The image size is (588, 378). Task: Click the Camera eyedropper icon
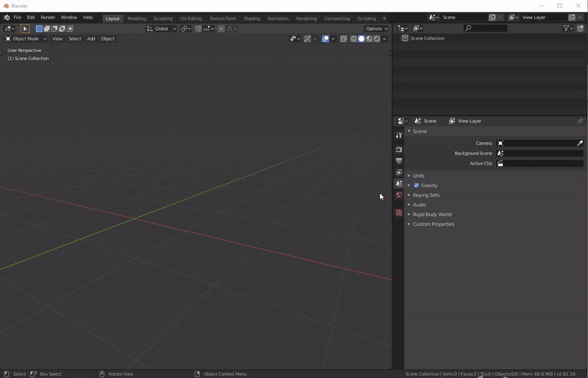click(x=580, y=143)
